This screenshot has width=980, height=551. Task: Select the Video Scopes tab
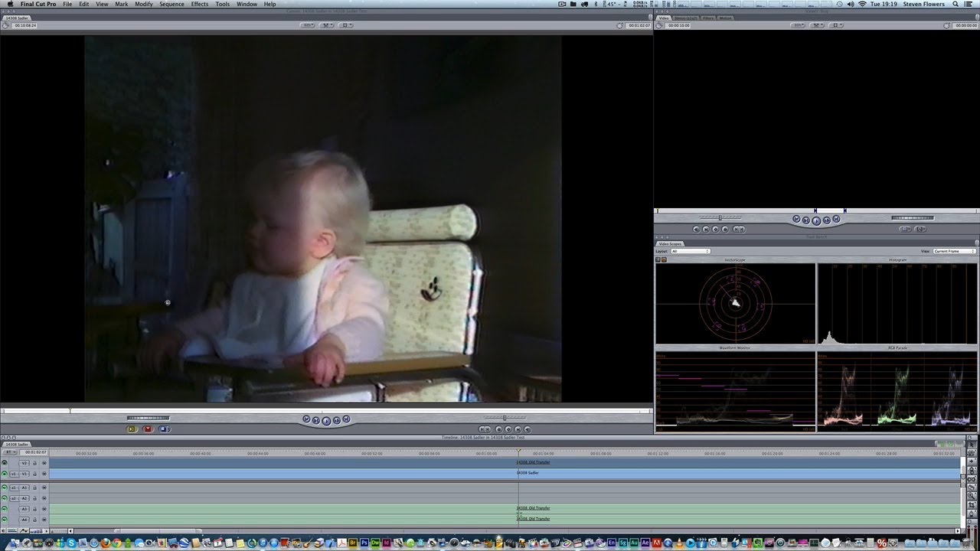(x=671, y=243)
